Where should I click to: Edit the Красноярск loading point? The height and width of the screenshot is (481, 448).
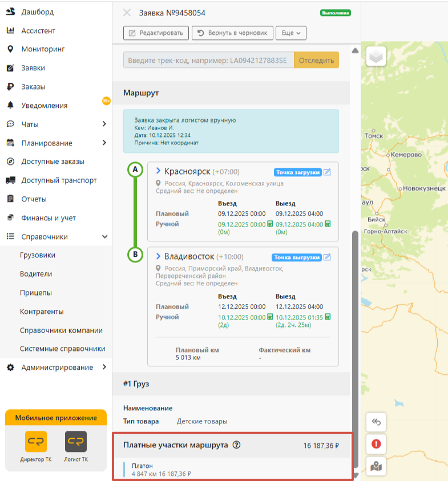(327, 172)
